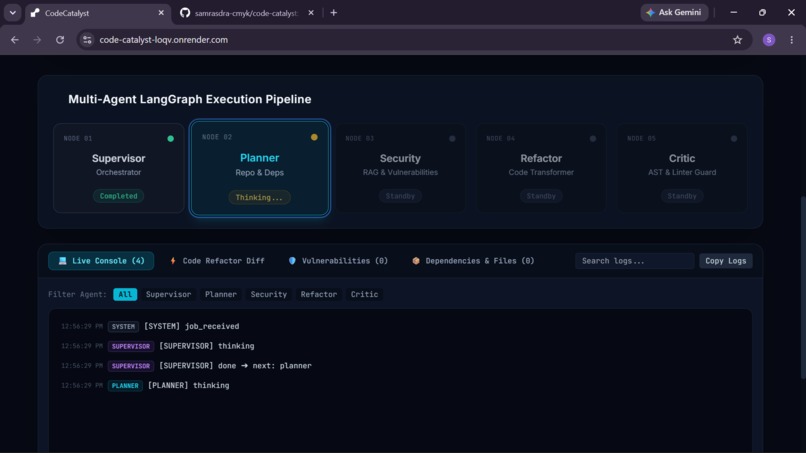Filter logs by Planner agent
Viewport: 806px width, 453px height.
[221, 294]
